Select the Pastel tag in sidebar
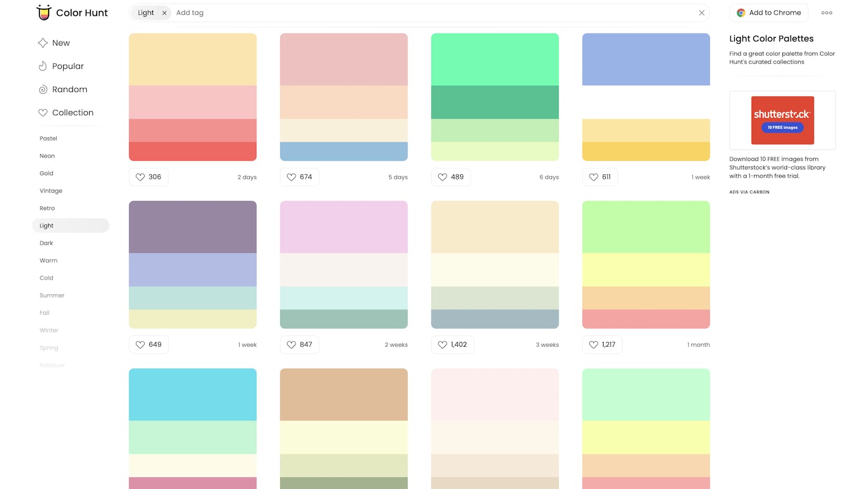Screen dimensions: 868x489 pos(48,138)
